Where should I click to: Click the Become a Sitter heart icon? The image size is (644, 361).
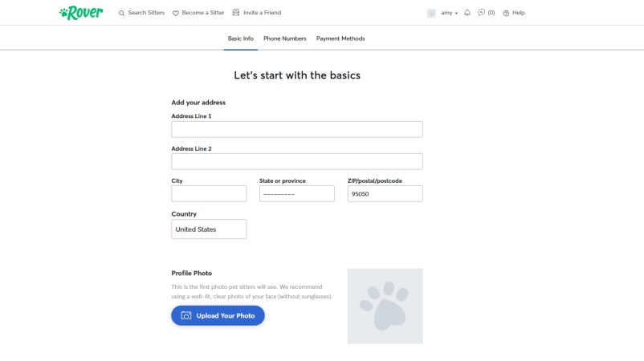coord(176,13)
